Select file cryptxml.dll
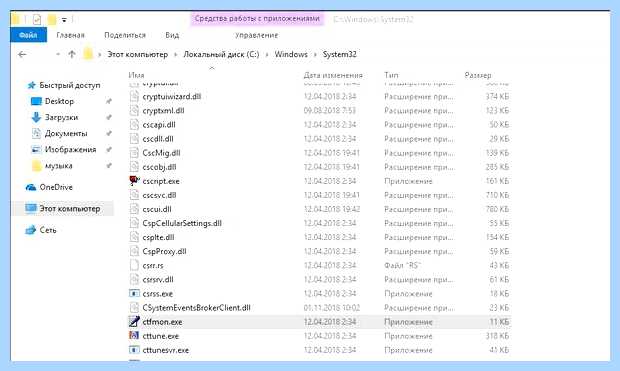This screenshot has width=620, height=371. 163,111
